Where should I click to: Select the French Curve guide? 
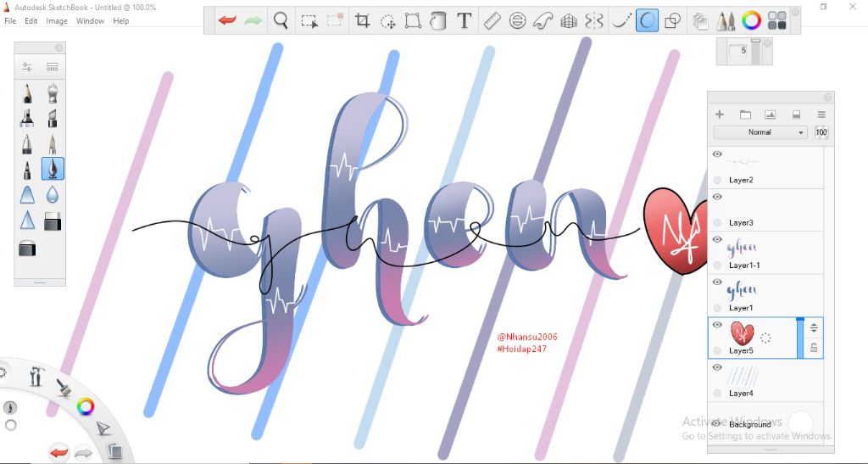(x=542, y=21)
